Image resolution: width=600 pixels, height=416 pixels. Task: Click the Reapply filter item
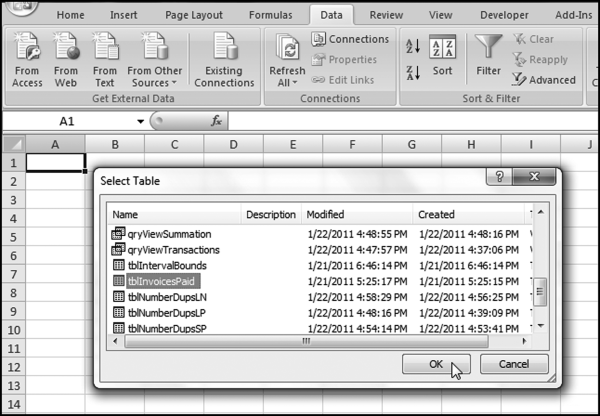(x=540, y=60)
